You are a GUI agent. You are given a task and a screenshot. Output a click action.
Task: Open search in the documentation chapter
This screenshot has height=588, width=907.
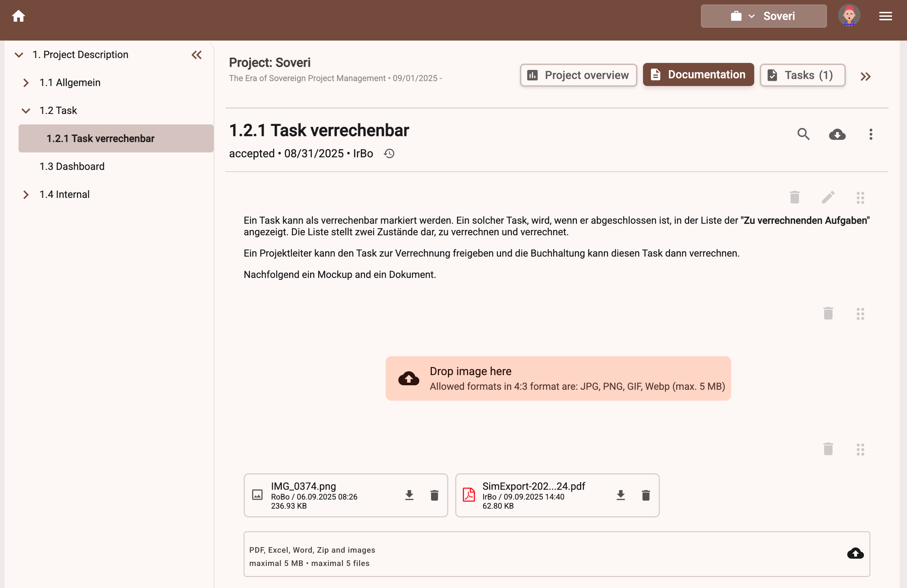pyautogui.click(x=804, y=134)
